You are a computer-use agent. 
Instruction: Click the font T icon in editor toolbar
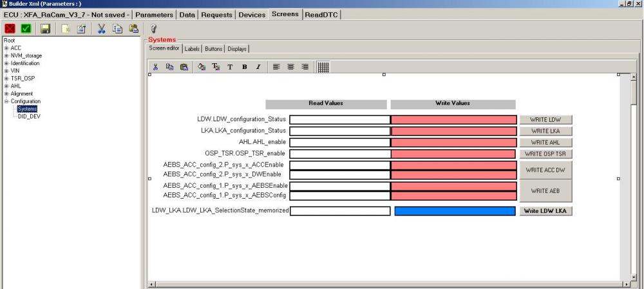coord(230,67)
